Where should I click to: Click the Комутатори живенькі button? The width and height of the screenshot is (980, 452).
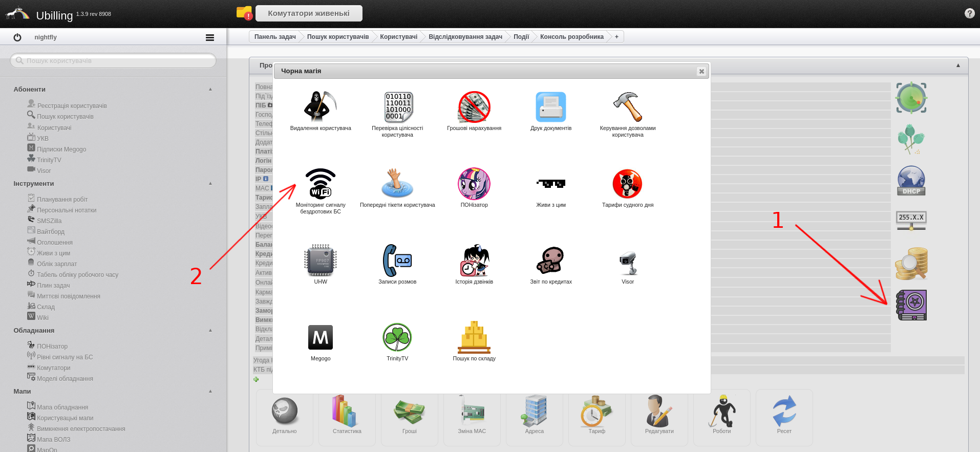tap(309, 13)
